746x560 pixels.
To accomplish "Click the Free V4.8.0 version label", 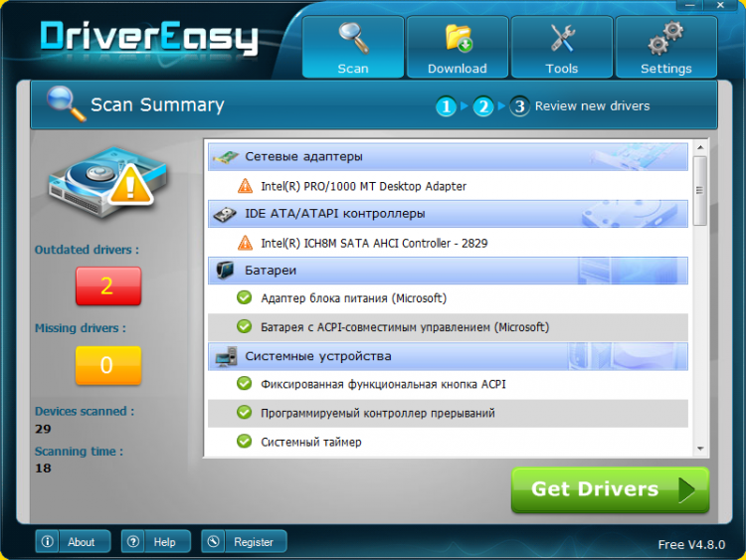I will pyautogui.click(x=691, y=544).
